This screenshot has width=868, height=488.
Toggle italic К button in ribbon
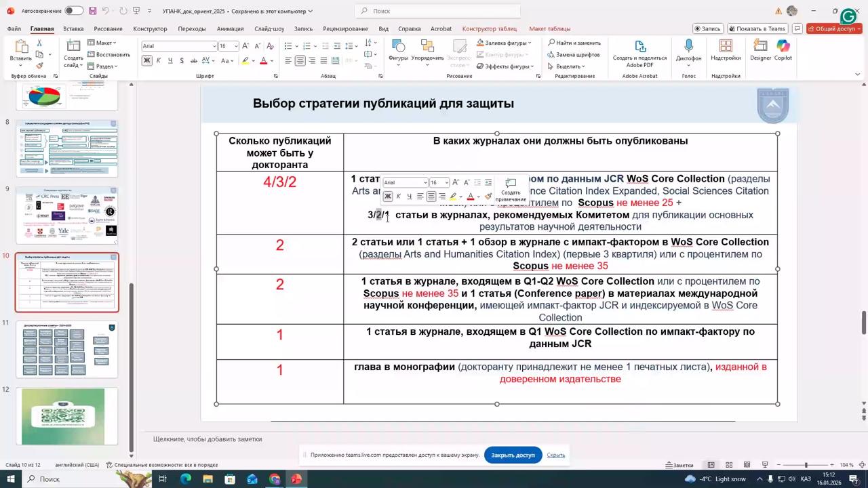click(x=158, y=61)
